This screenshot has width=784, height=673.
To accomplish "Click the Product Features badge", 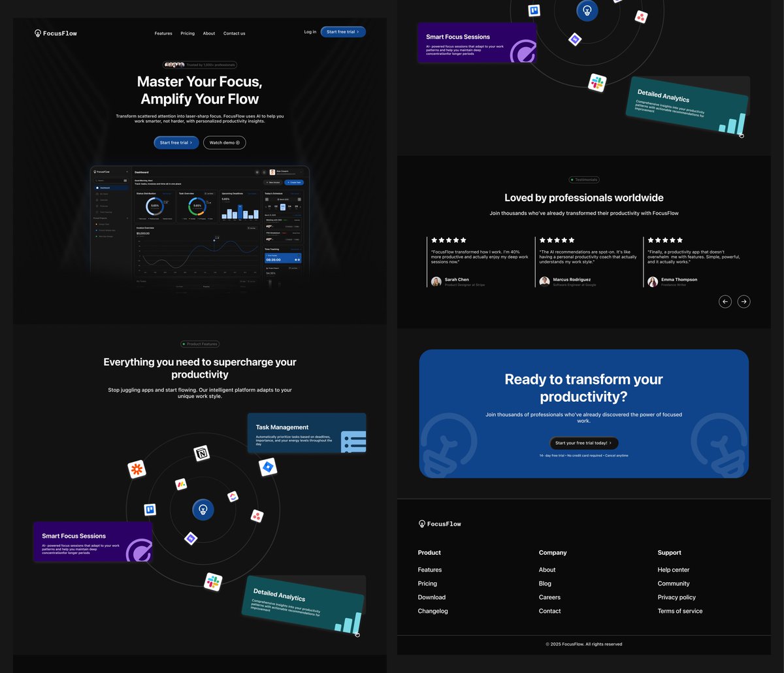I will 200,344.
